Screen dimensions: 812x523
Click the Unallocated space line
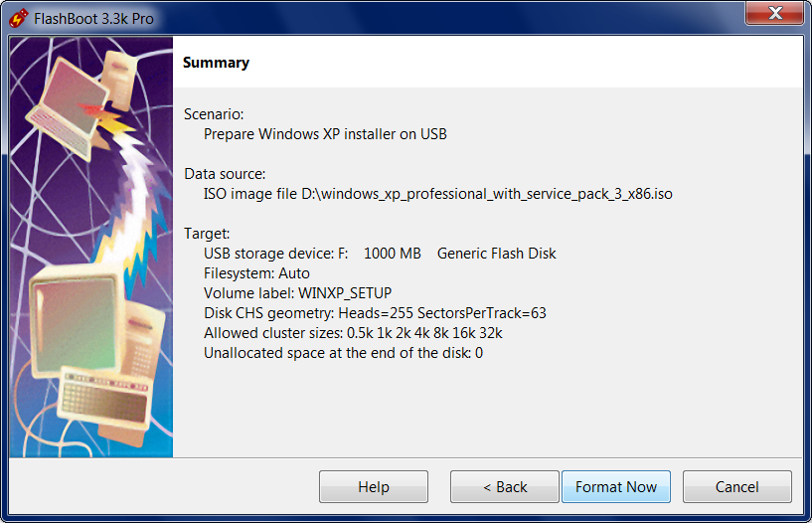tap(343, 353)
